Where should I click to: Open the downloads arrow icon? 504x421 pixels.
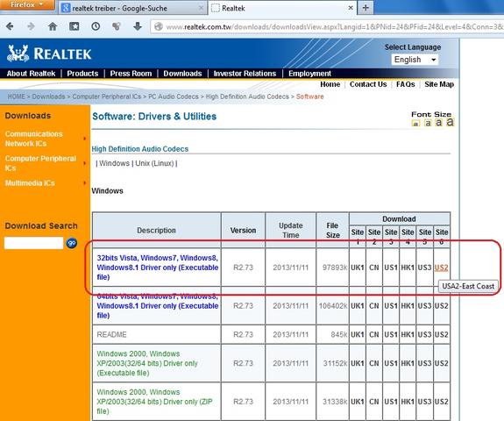pos(138,26)
